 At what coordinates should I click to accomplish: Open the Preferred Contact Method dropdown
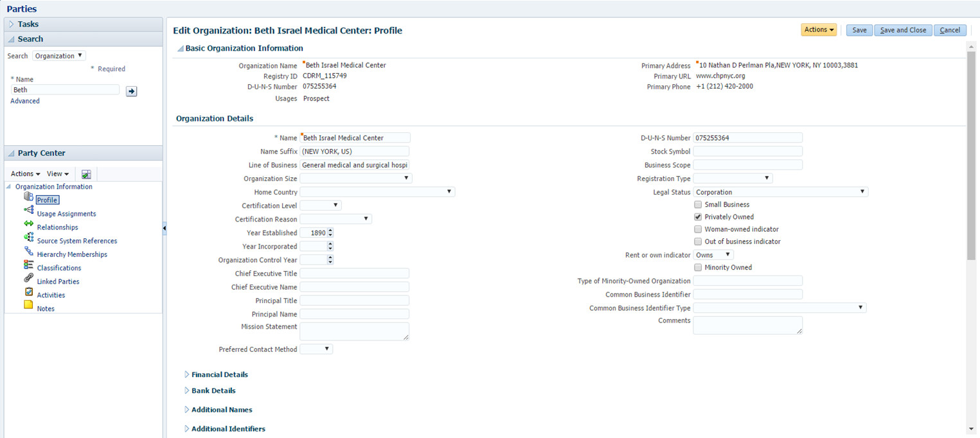[x=316, y=349]
